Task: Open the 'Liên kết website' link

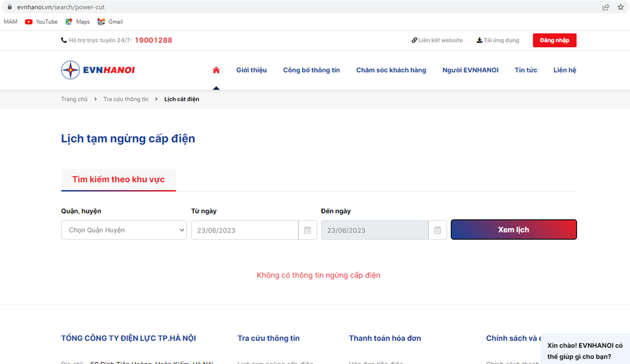Action: pos(437,40)
